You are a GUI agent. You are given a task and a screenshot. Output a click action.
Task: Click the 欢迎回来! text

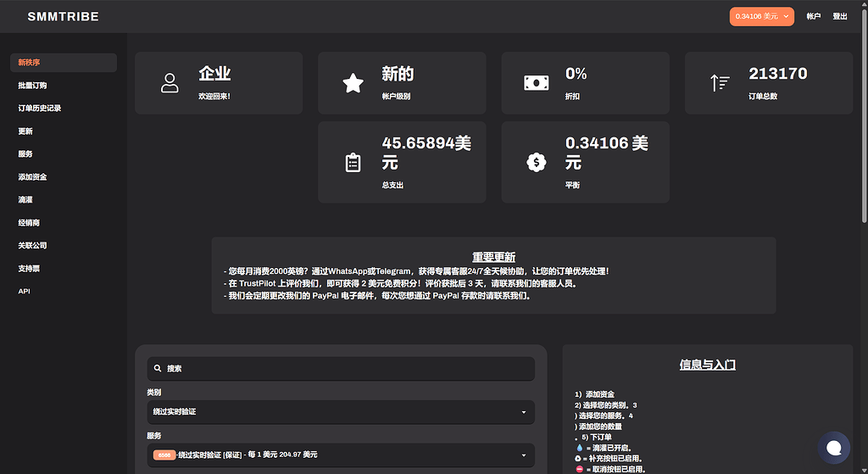coord(214,97)
